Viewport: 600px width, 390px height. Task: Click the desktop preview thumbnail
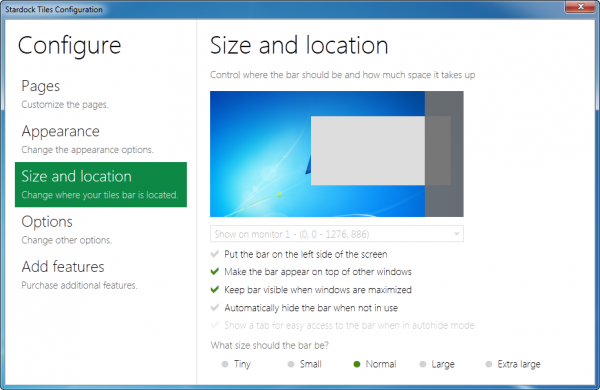coord(337,154)
